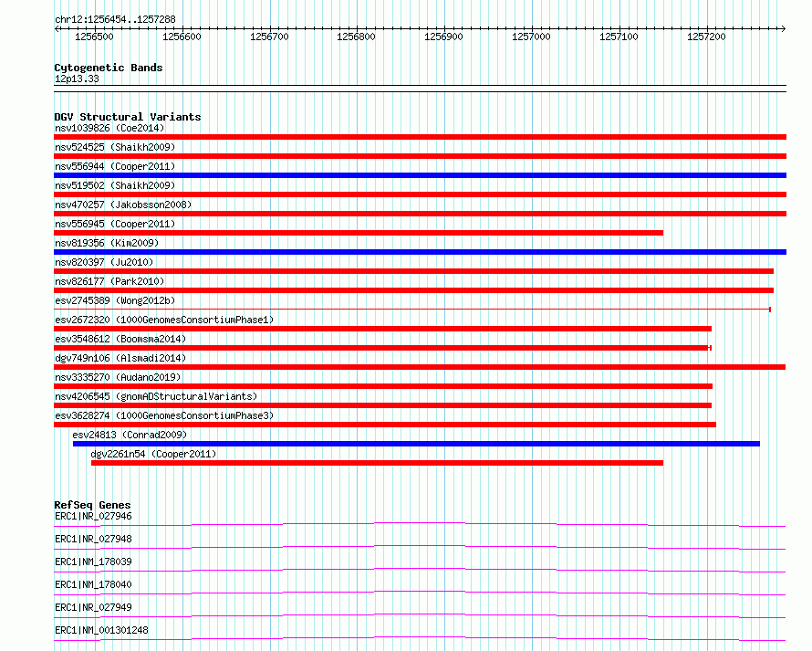Screen dimensions: 812x651
Task: Click the blue bar for esv24813
Action: tap(416, 444)
